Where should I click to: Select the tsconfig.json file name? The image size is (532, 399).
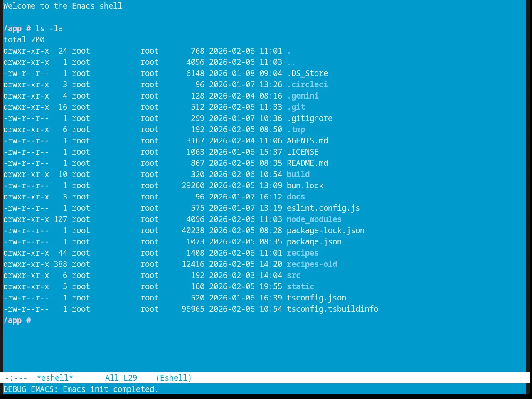coord(316,298)
